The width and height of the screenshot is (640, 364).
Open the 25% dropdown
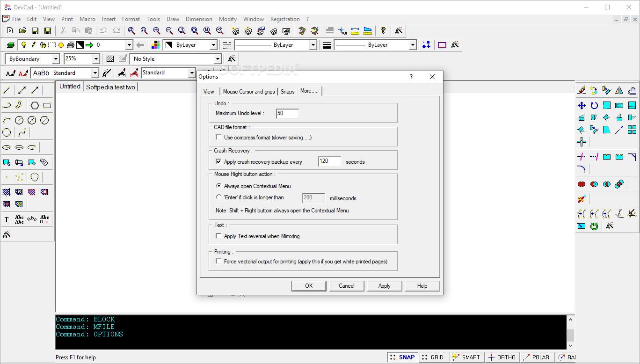pos(96,59)
